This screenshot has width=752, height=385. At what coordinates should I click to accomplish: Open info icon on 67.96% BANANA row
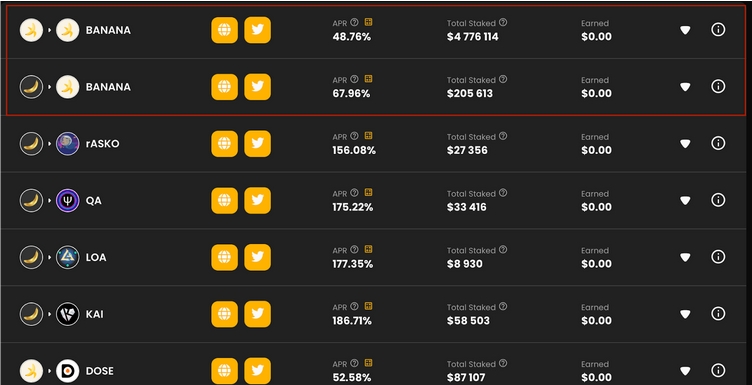tap(718, 86)
